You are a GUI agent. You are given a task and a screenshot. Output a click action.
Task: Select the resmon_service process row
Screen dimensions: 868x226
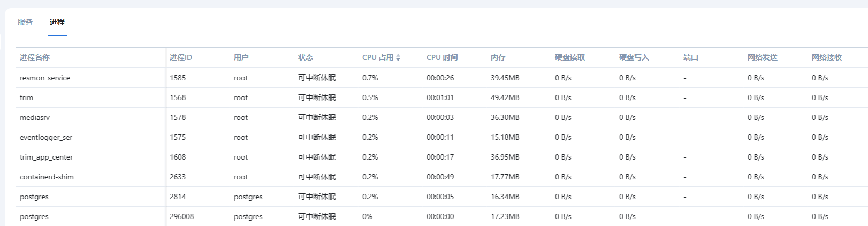pyautogui.click(x=45, y=78)
